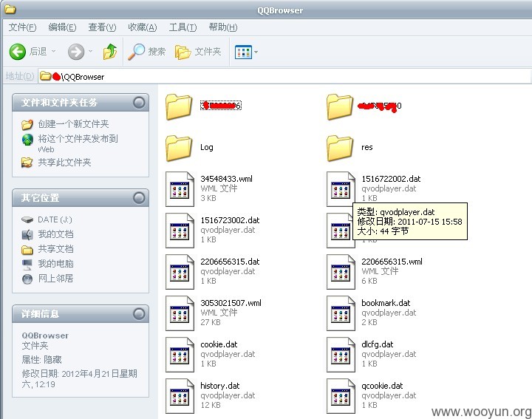Collapse the 详细信息 panel
Viewport: 532px width, 419px height.
(139, 314)
